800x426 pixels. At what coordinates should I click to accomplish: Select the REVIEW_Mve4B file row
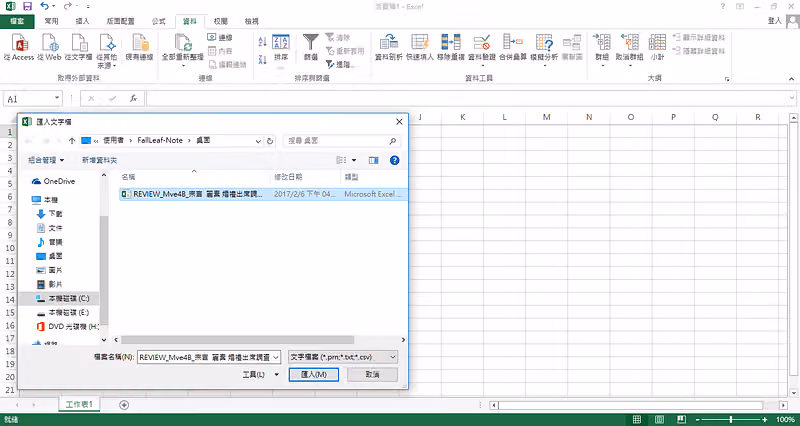(x=263, y=194)
